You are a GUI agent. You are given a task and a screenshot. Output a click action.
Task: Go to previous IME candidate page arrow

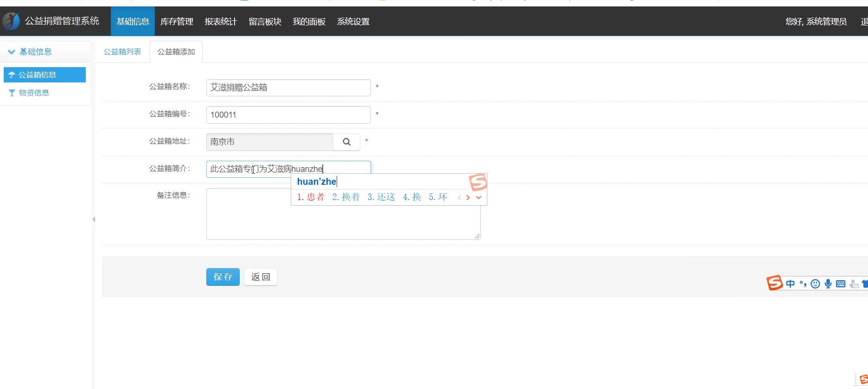459,197
